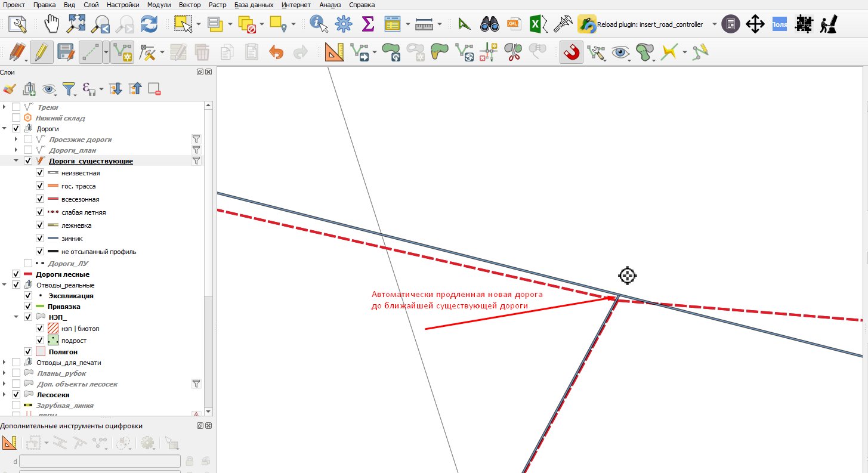Uncheck the зимник legend category

[40, 239]
